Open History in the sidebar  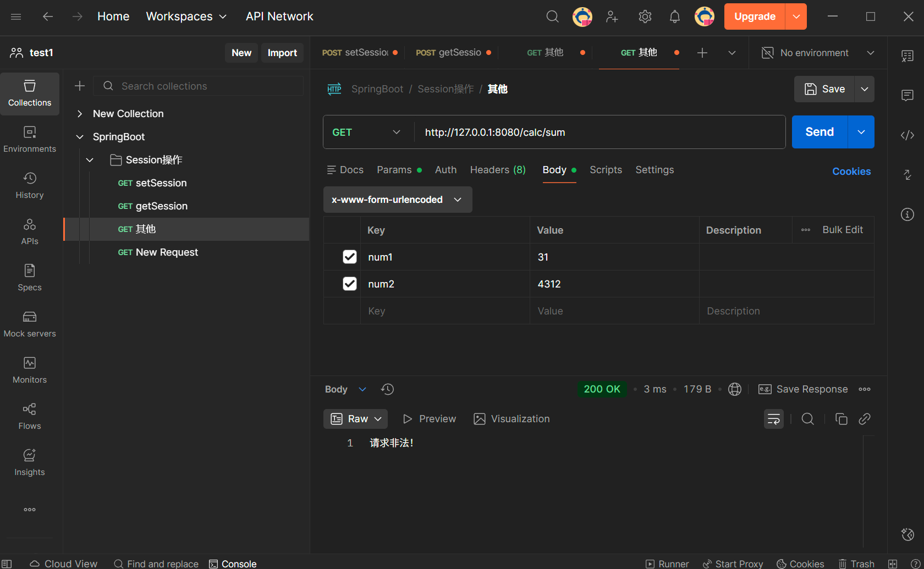[x=30, y=186]
